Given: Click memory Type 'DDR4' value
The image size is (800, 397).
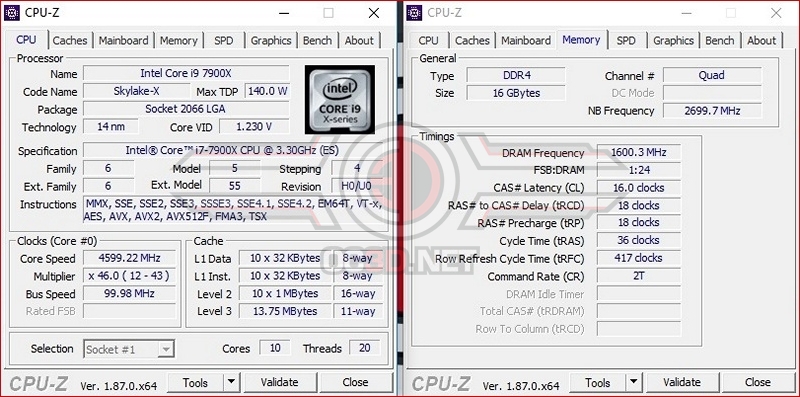Looking at the screenshot, I should pos(516,76).
